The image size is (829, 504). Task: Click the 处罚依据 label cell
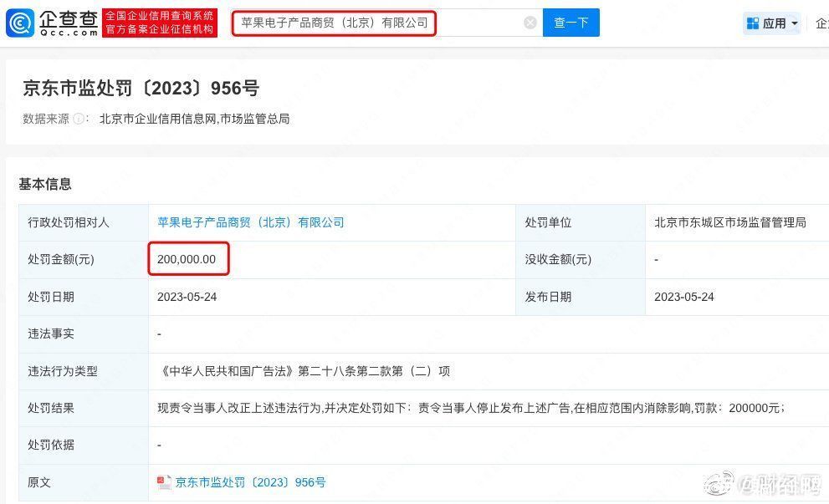(x=84, y=445)
